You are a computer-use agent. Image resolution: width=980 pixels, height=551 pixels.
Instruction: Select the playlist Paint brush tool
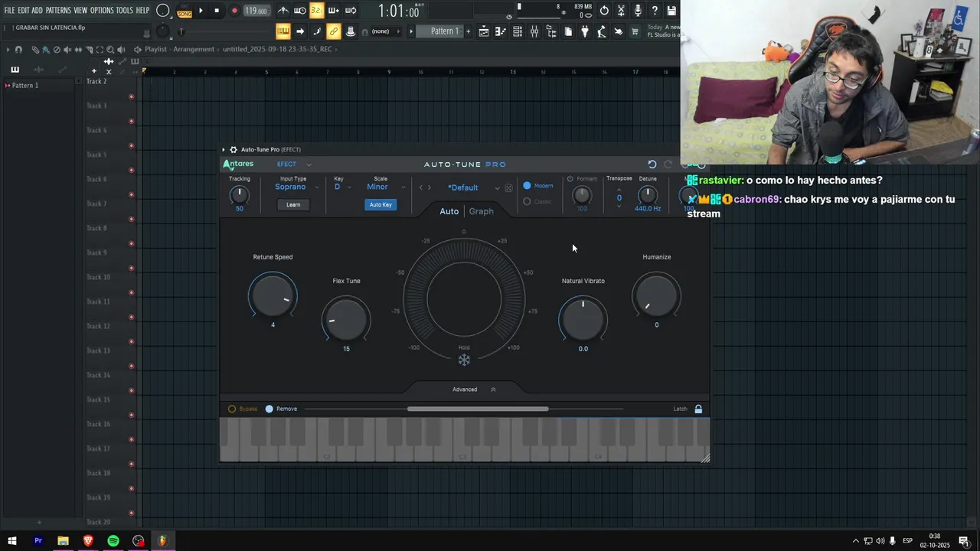tap(46, 50)
